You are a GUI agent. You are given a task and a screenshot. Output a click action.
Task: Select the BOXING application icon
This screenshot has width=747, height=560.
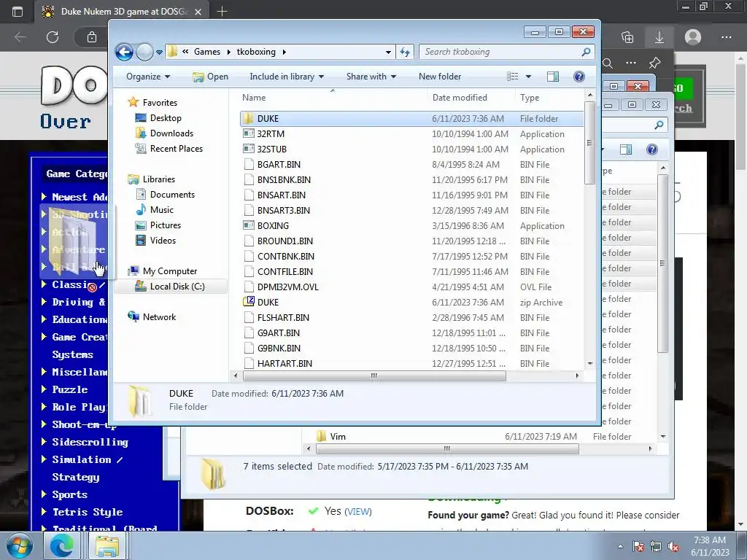tap(249, 226)
